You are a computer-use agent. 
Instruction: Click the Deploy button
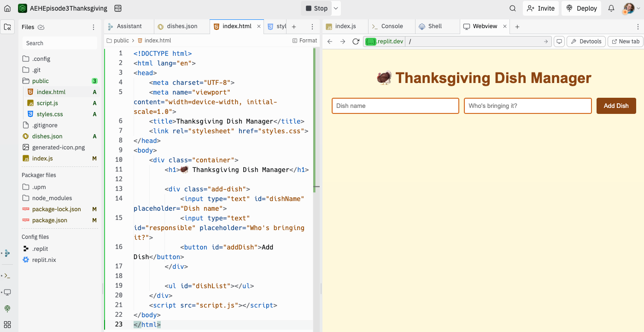pos(581,8)
